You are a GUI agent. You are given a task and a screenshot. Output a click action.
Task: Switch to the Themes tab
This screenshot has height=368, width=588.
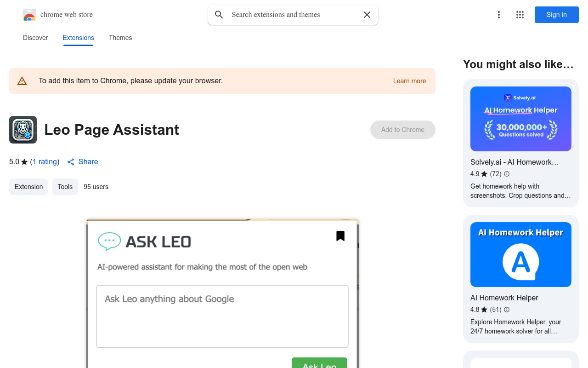[x=120, y=38]
